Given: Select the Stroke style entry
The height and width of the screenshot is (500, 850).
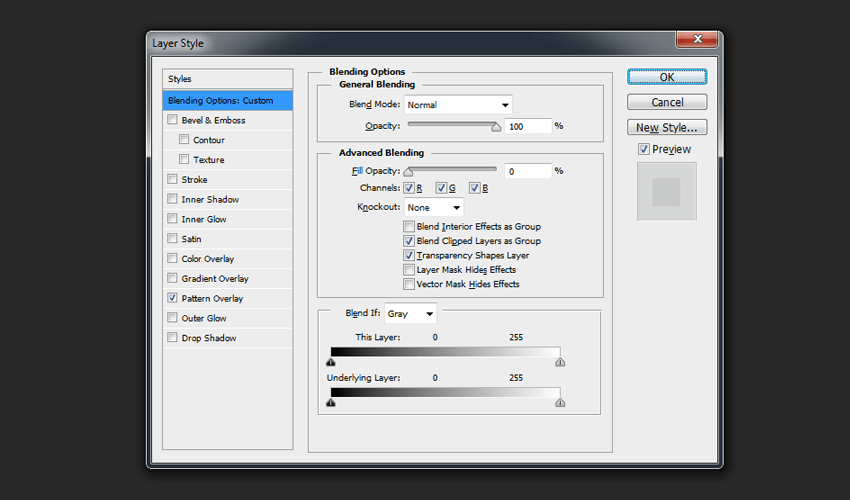Looking at the screenshot, I should point(195,180).
